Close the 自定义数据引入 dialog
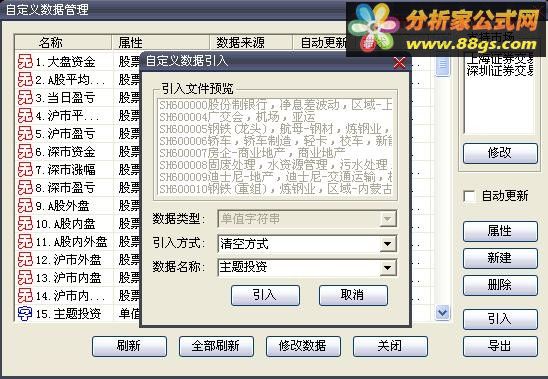The width and height of the screenshot is (548, 379). coord(399,63)
